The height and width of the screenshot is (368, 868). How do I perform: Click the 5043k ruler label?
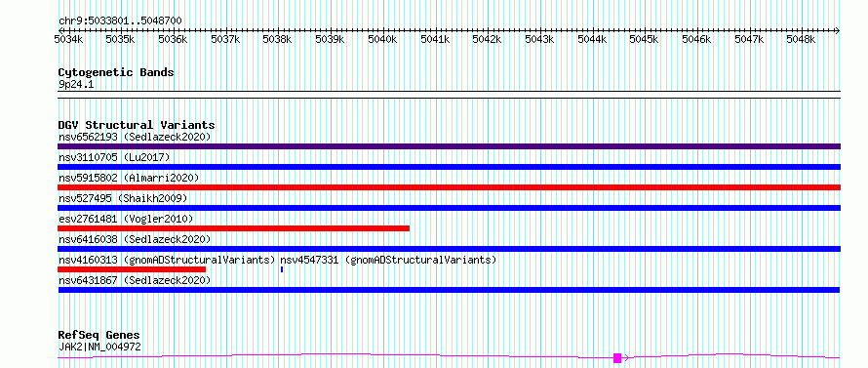(x=539, y=39)
